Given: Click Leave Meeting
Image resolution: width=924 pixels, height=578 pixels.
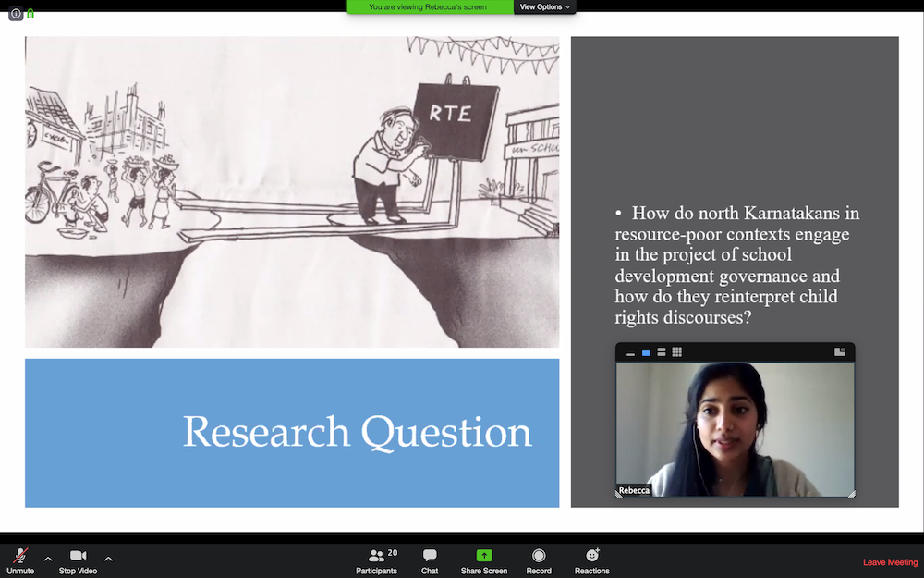Looking at the screenshot, I should point(890,562).
